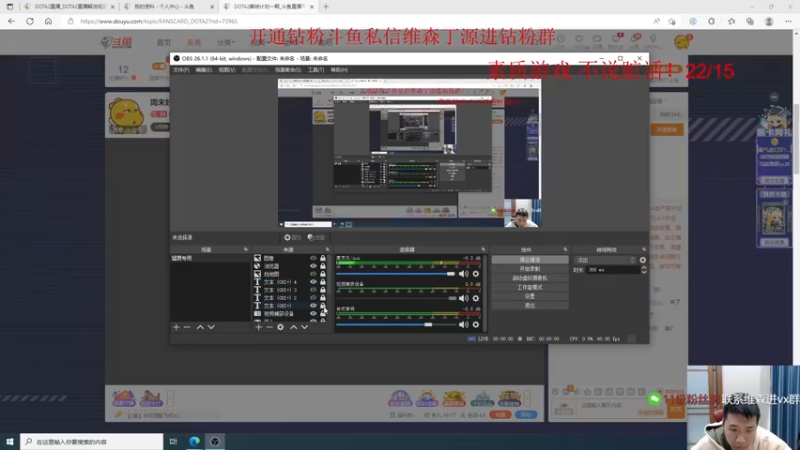
Task: Undock the 控件 controls panel icon
Action: click(565, 249)
